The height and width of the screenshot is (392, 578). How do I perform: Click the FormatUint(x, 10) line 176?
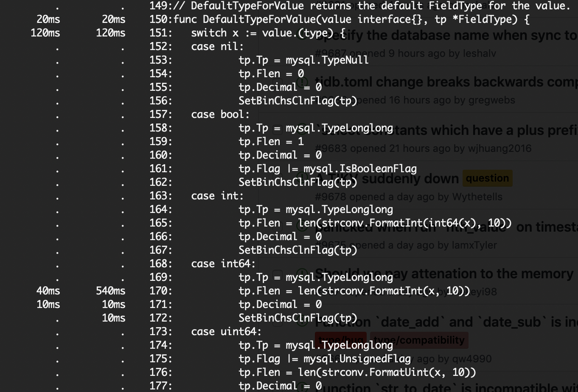point(357,372)
